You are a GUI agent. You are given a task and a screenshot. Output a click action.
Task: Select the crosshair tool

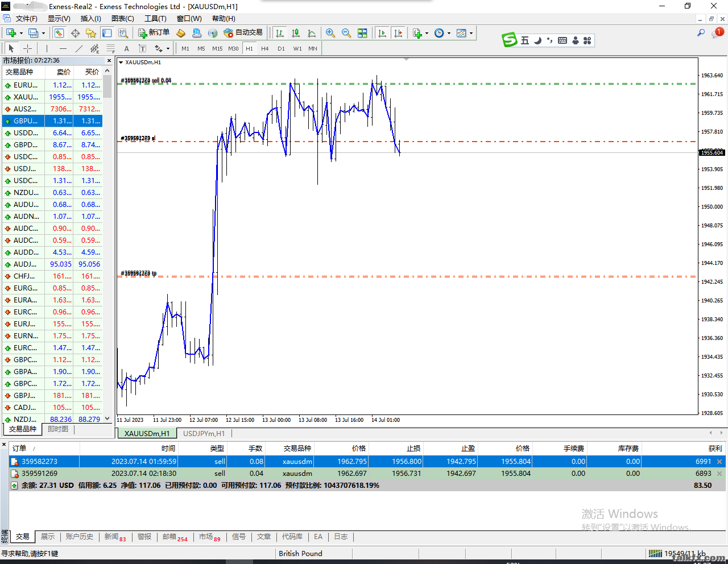pyautogui.click(x=27, y=48)
